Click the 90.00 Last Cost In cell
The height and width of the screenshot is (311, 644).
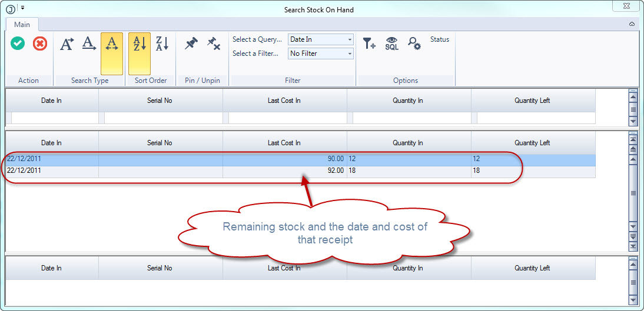click(285, 160)
